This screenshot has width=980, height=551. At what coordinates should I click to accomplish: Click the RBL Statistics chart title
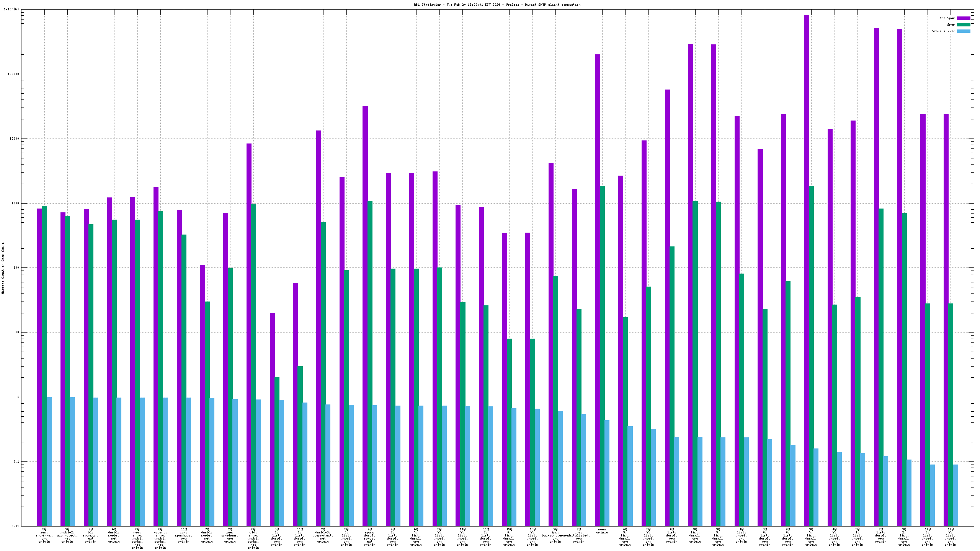(497, 5)
